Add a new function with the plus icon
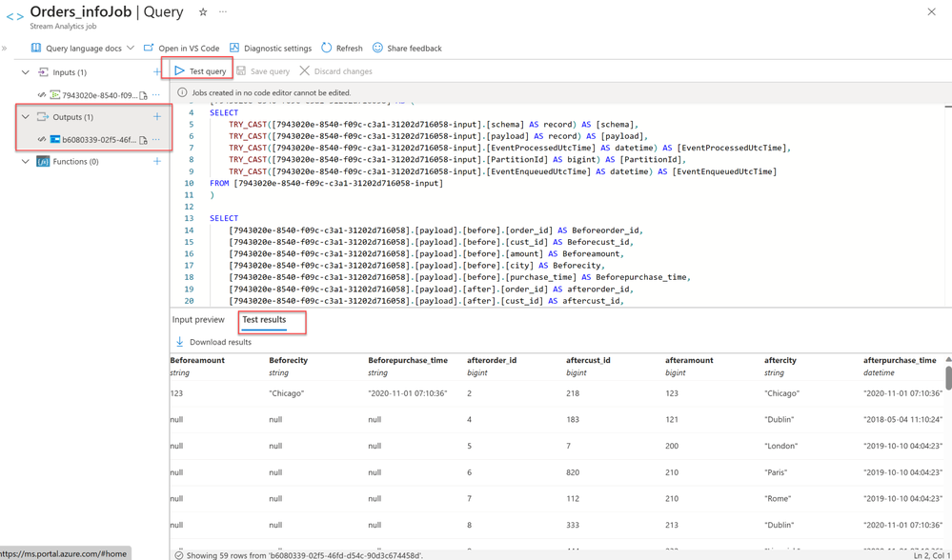The image size is (952, 560). coord(157,161)
